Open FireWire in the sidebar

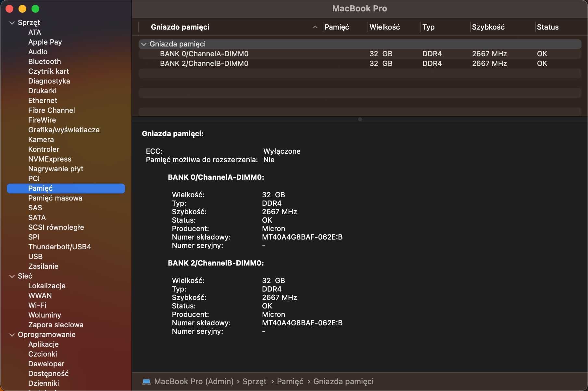pyautogui.click(x=42, y=120)
